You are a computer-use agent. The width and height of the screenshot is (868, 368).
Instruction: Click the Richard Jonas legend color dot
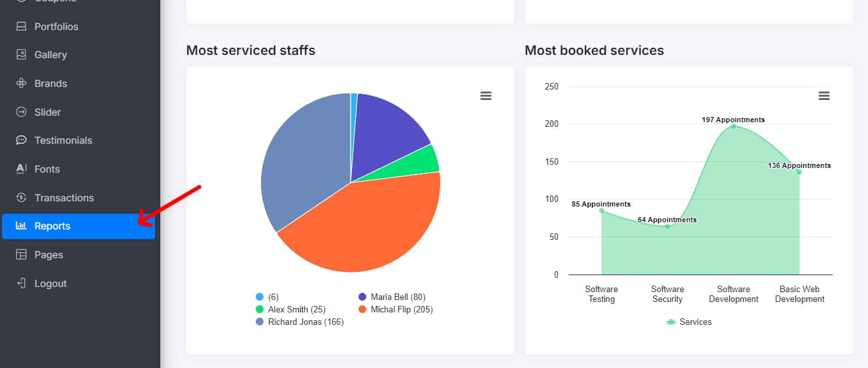(260, 322)
